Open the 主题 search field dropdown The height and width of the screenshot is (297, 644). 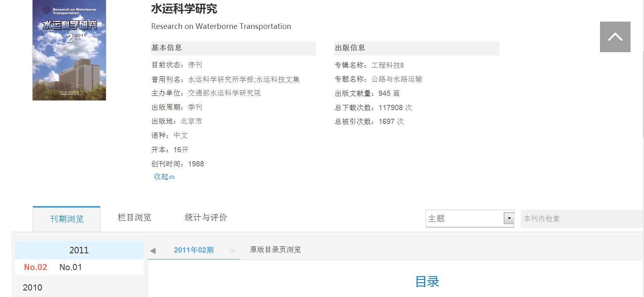point(509,218)
